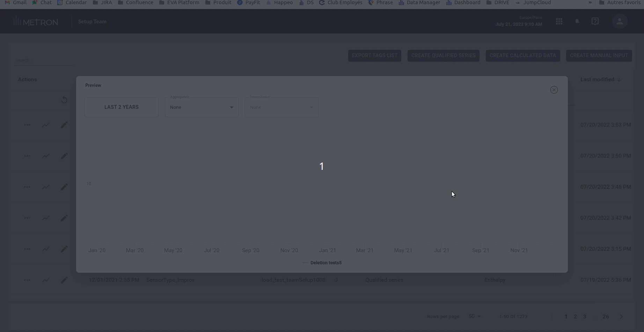
Task: Open notifications bell icon
Action: tap(577, 21)
